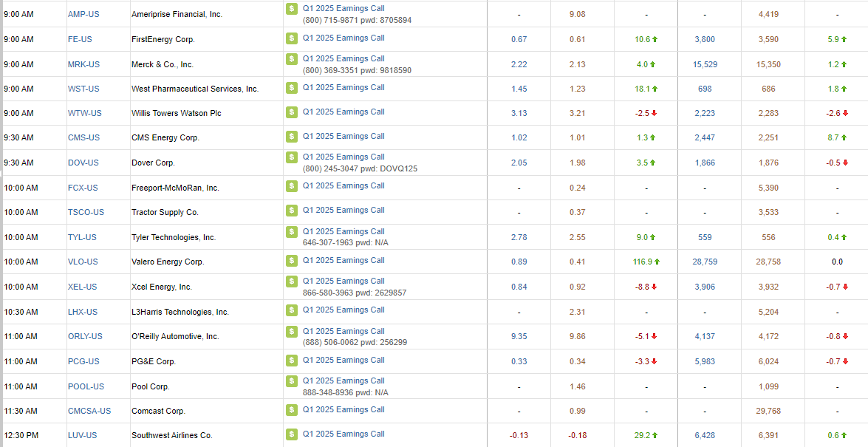Screen dimensions: 868x447
Task: Open the POOL-US ticker link
Action: pyautogui.click(x=86, y=386)
